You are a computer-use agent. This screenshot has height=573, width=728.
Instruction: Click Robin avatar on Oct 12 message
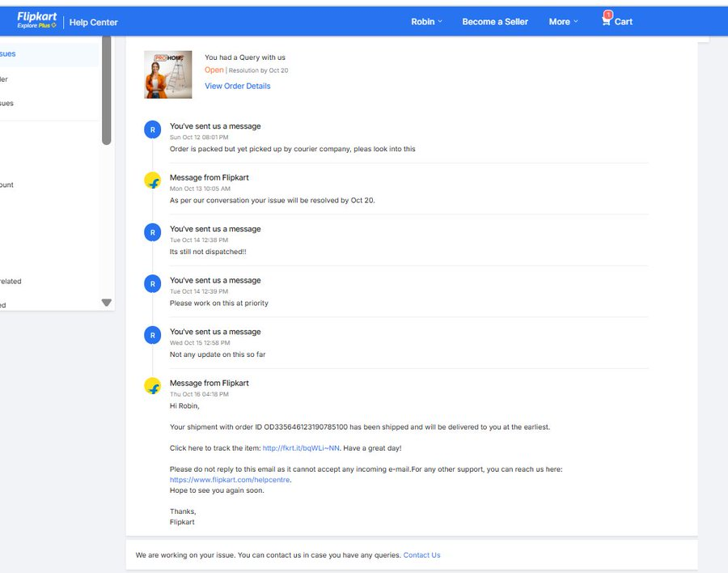pyautogui.click(x=152, y=130)
